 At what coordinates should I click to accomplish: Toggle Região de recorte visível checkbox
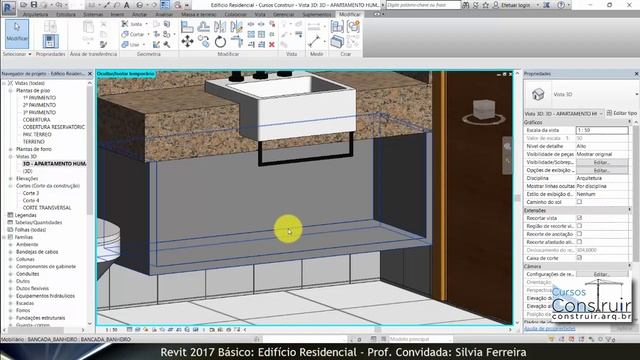579,226
